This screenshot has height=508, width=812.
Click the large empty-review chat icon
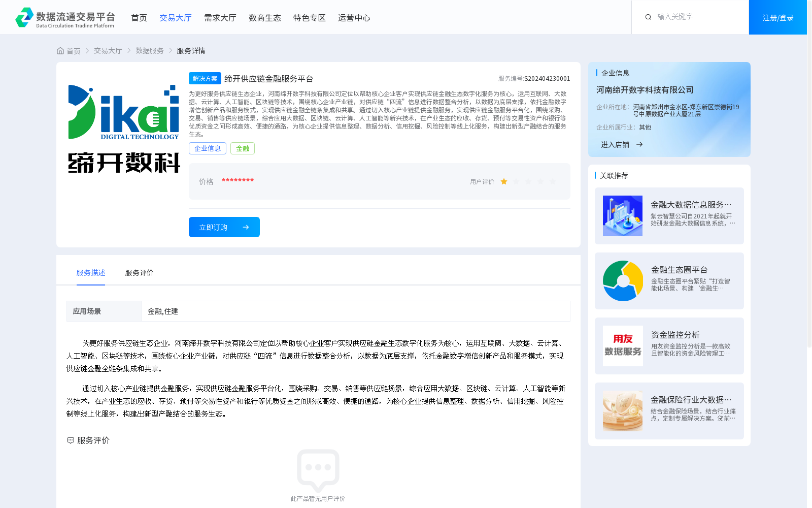(x=318, y=471)
